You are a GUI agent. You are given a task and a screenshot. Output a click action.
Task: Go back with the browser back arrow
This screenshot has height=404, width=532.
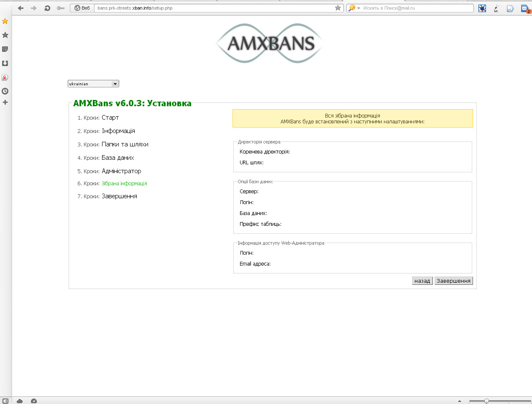point(20,8)
